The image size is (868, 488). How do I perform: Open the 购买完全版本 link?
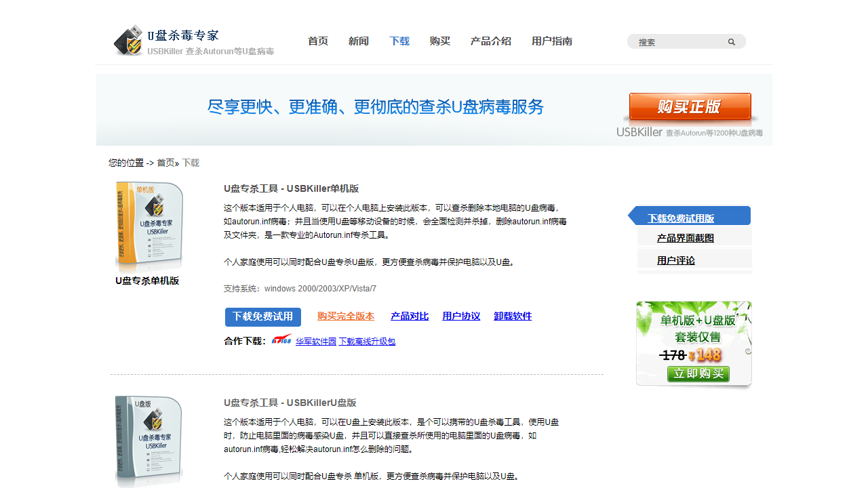pyautogui.click(x=345, y=316)
